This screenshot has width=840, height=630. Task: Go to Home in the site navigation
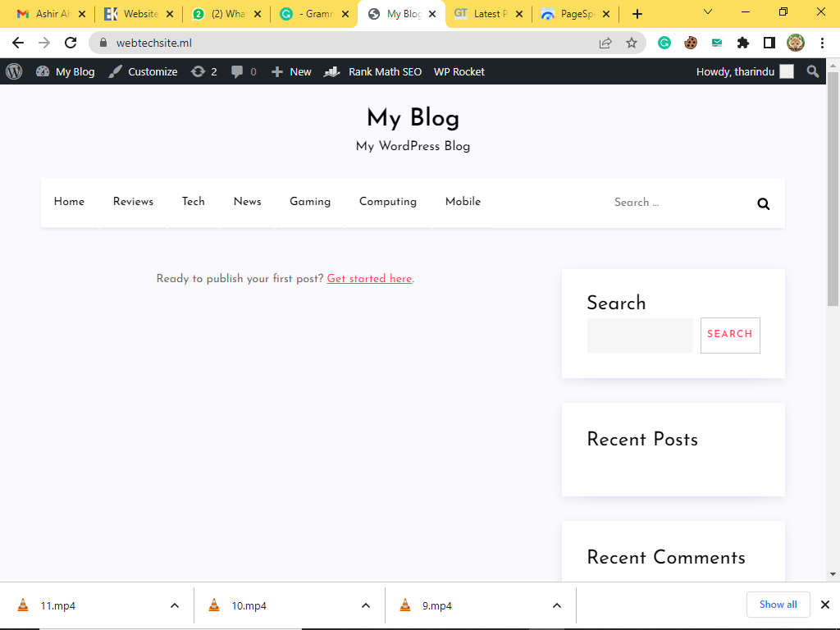tap(69, 202)
